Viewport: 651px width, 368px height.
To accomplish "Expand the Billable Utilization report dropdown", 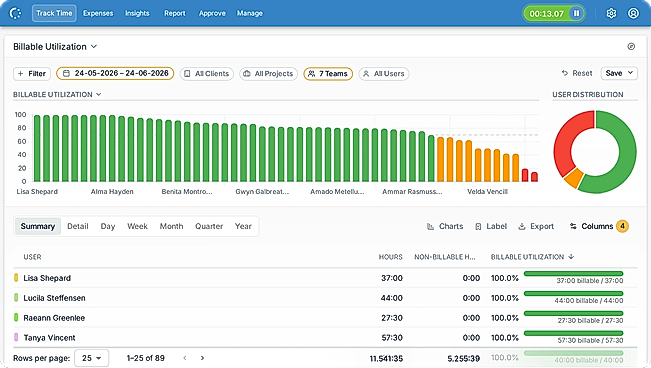I will pos(55,47).
